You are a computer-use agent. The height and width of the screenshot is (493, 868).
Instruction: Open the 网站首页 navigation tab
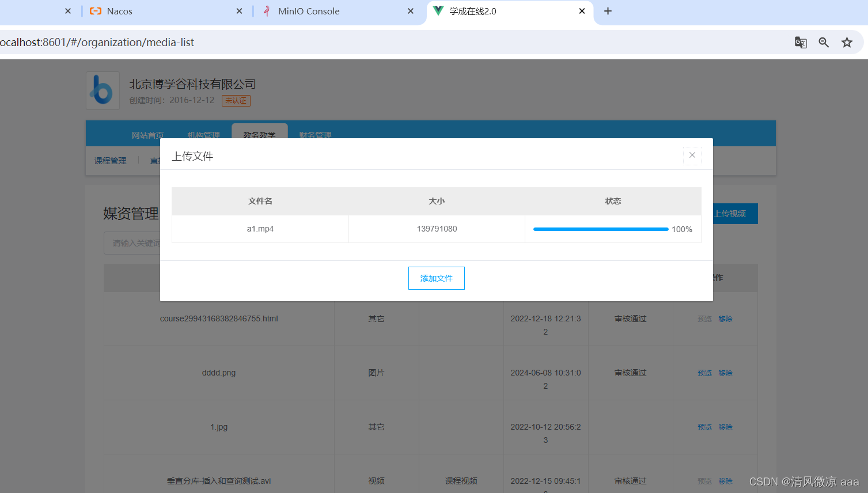click(147, 135)
